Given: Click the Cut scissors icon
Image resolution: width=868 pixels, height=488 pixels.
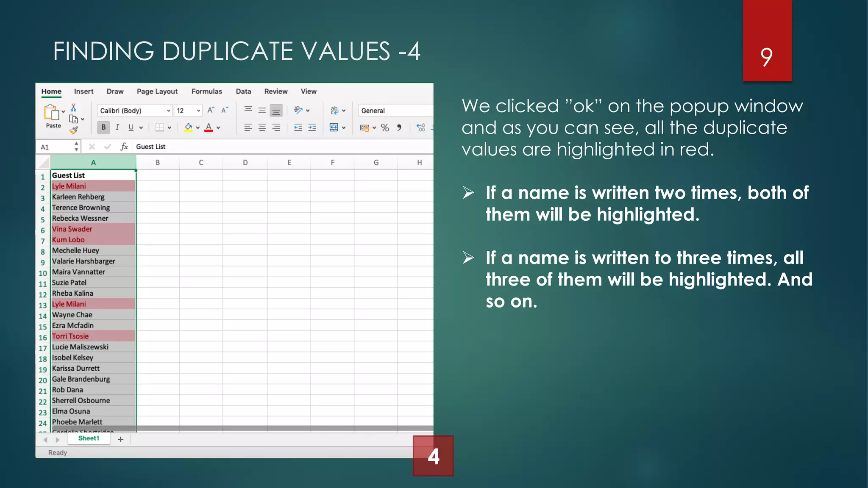Looking at the screenshot, I should (x=73, y=108).
